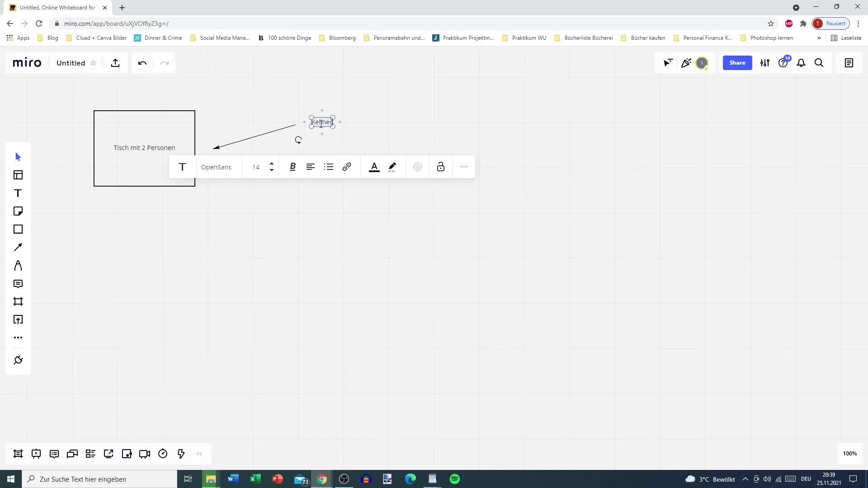Select the Shape tool in sidebar

(18, 230)
